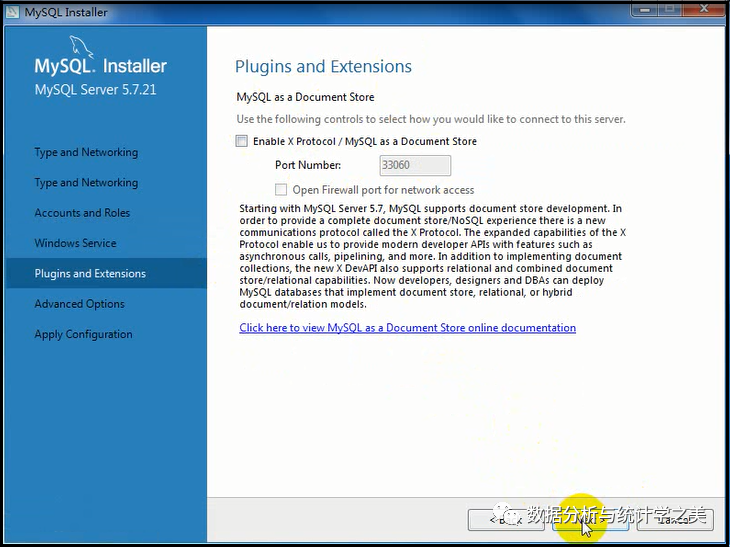Click the "Use the following controls" instruction line
This screenshot has height=547, width=730.
pyautogui.click(x=431, y=119)
